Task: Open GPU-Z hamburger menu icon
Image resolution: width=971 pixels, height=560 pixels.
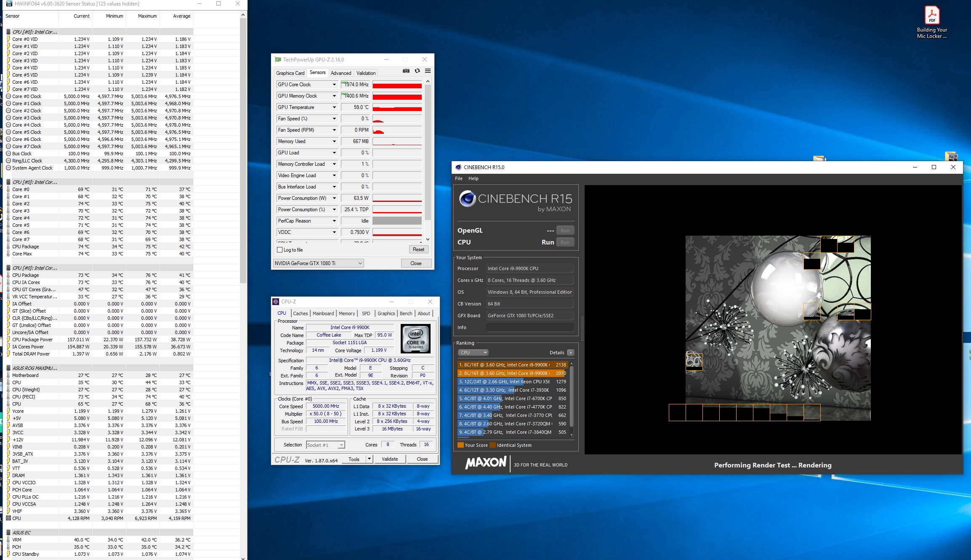Action: pyautogui.click(x=428, y=71)
